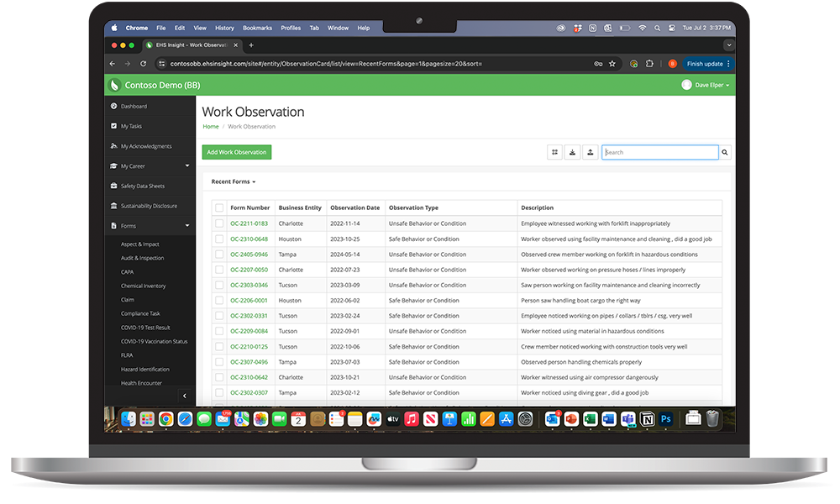Open the History menu

[x=224, y=28]
